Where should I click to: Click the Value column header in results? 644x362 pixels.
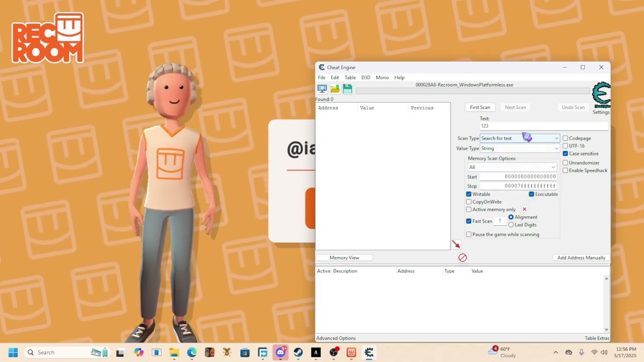382,108
